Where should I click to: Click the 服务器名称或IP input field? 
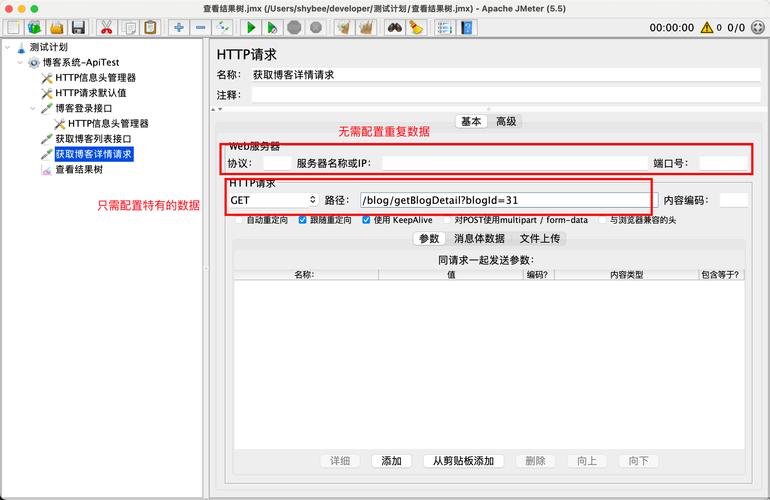click(x=515, y=163)
